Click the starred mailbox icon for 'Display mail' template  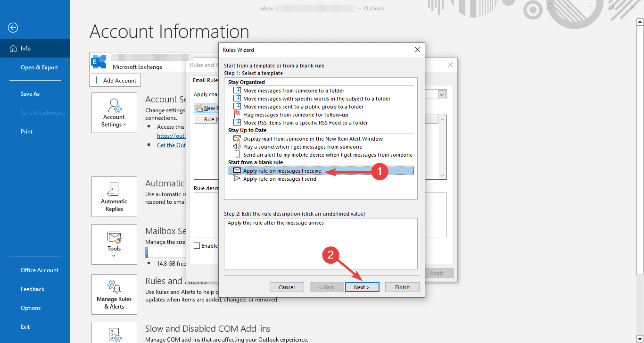coord(238,139)
